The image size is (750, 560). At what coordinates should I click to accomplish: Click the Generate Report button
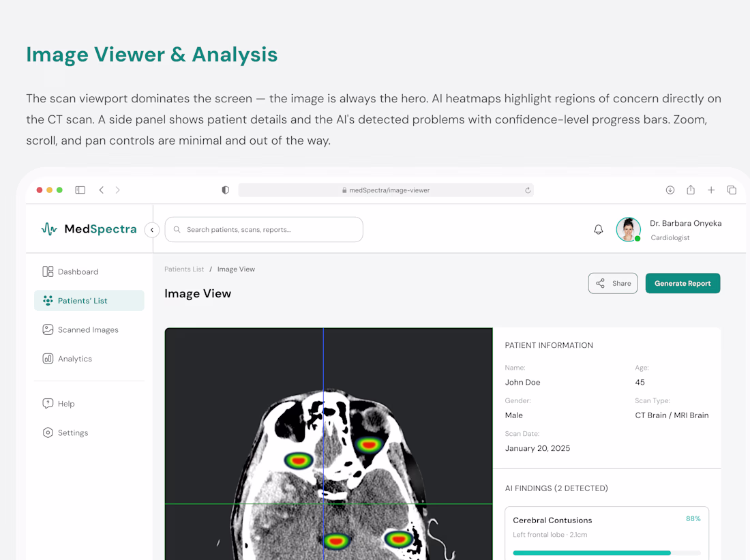click(x=682, y=283)
